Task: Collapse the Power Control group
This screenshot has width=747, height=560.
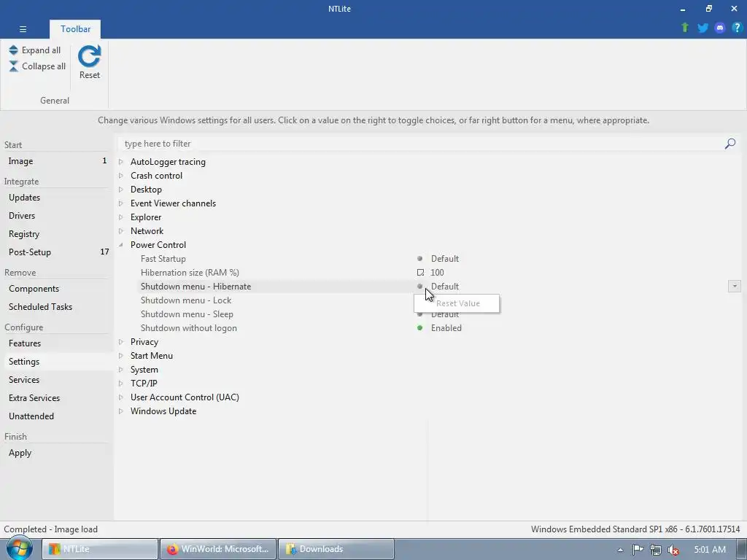Action: point(121,245)
